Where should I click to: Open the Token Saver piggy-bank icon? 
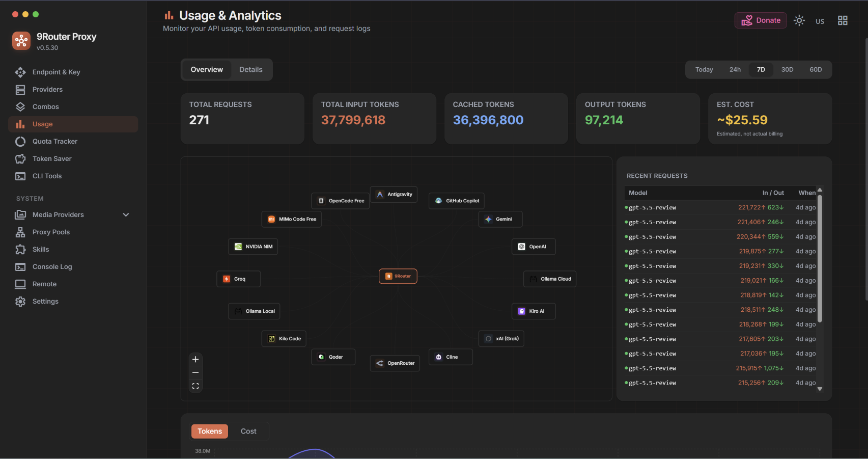20,159
